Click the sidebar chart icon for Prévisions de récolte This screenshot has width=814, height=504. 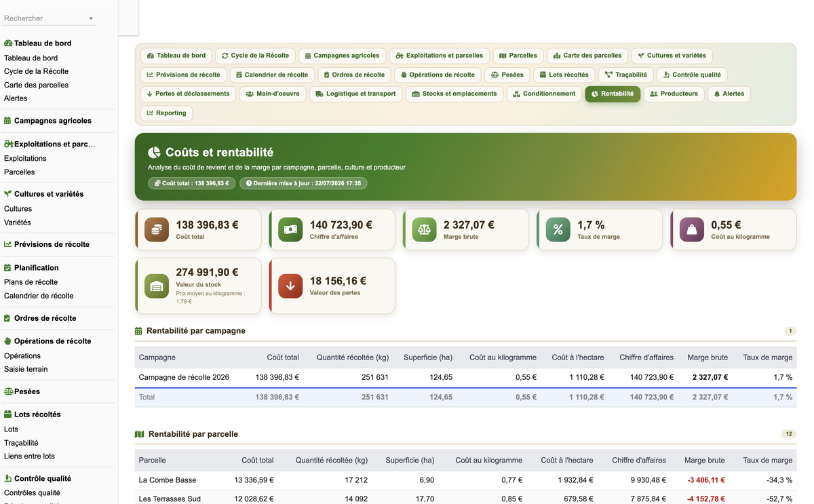point(8,244)
